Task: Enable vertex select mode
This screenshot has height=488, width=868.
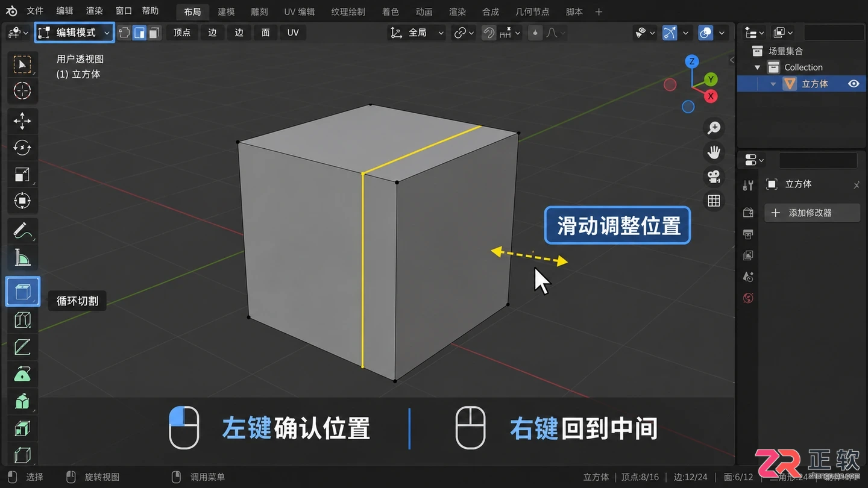Action: pos(124,33)
